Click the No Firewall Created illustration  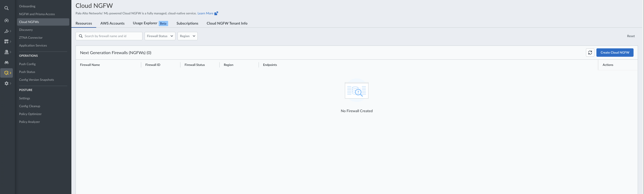tap(357, 90)
